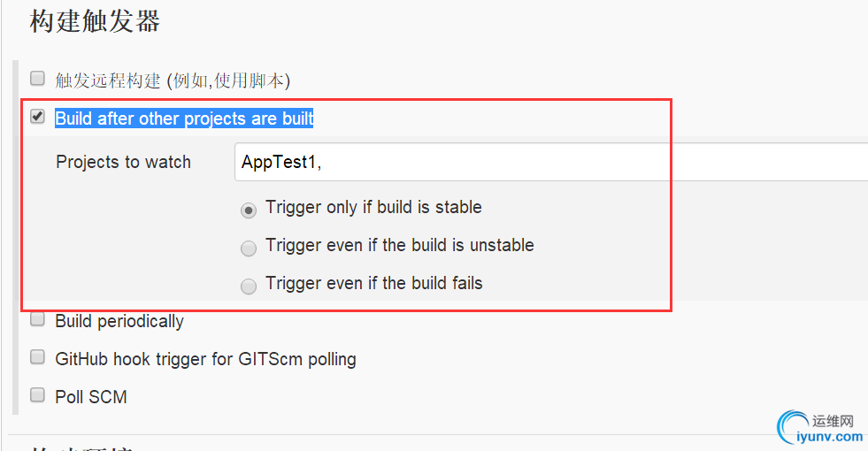868x451 pixels.
Task: Check the Poll SCM checkbox
Action: click(37, 395)
